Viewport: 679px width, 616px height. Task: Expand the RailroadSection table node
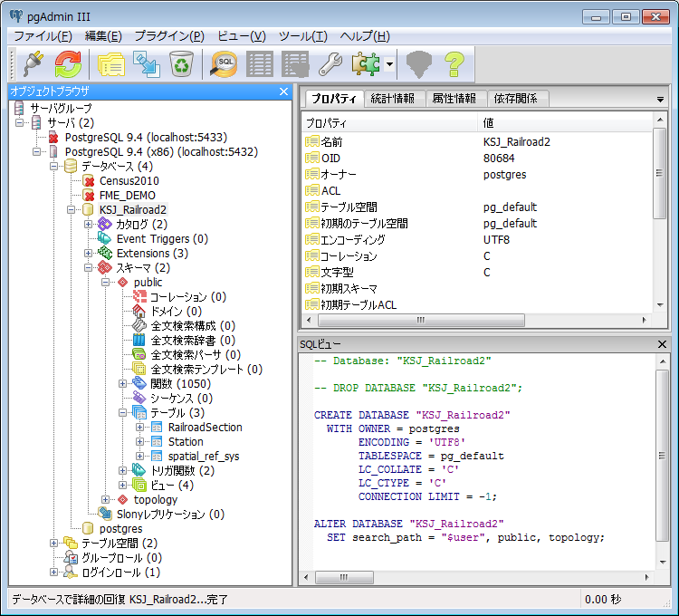click(x=139, y=428)
